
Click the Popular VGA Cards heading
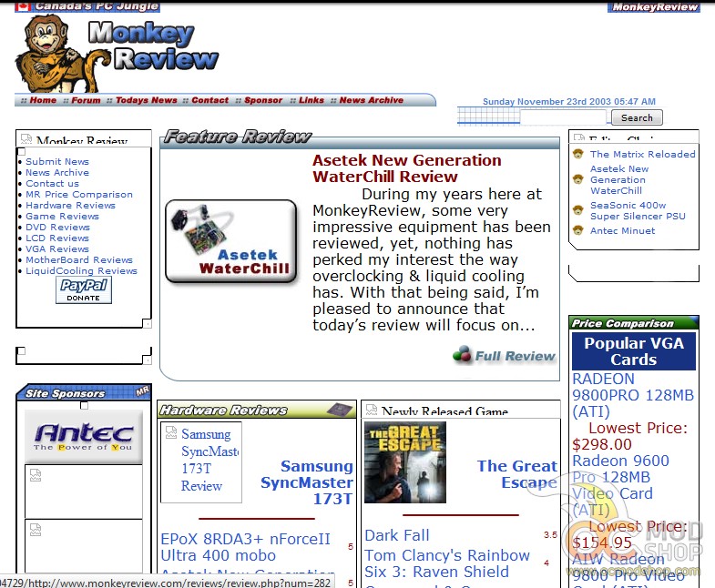634,351
